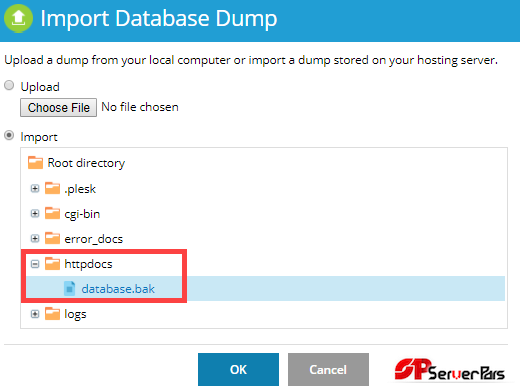Screen dimensions: 520x389
Task: Click the Import option label
Action: tap(39, 137)
